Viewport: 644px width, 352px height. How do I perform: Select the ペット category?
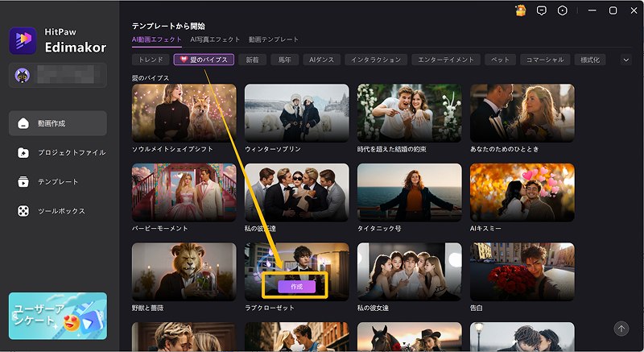coord(500,60)
